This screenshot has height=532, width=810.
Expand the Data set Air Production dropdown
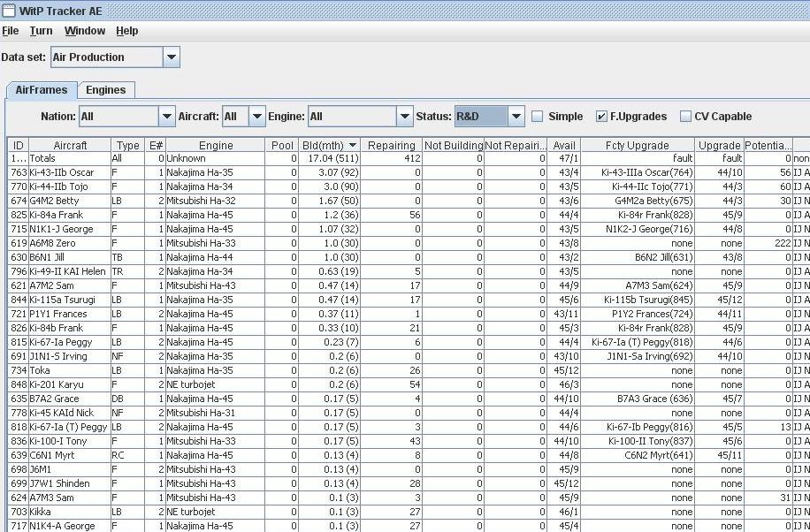[x=172, y=57]
